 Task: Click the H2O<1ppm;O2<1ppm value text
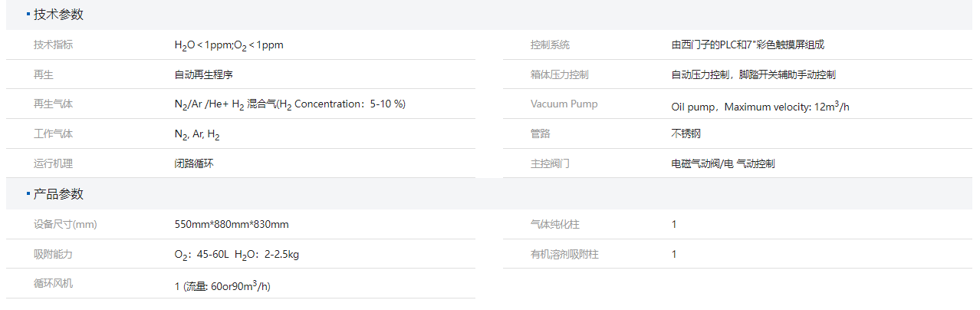tap(229, 45)
